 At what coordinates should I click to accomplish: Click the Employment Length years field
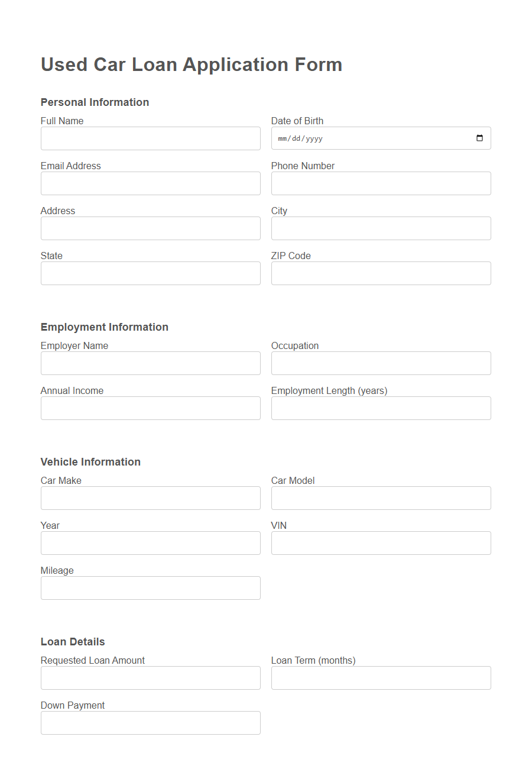(x=380, y=408)
